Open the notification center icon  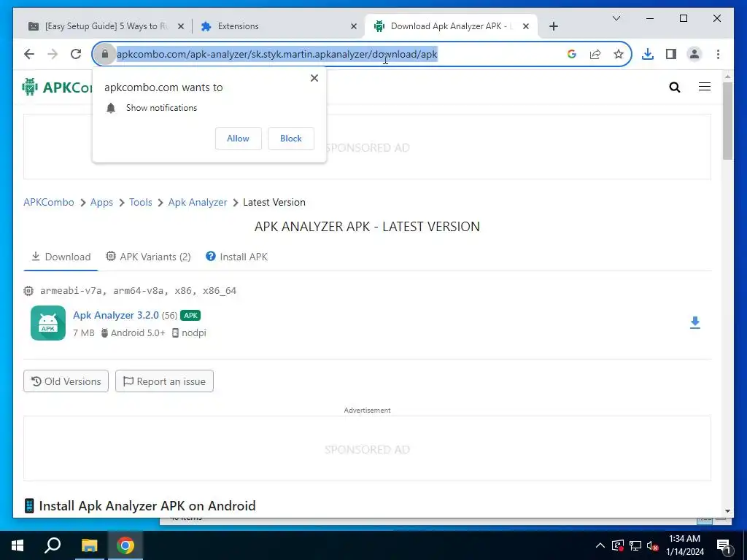[724, 546]
